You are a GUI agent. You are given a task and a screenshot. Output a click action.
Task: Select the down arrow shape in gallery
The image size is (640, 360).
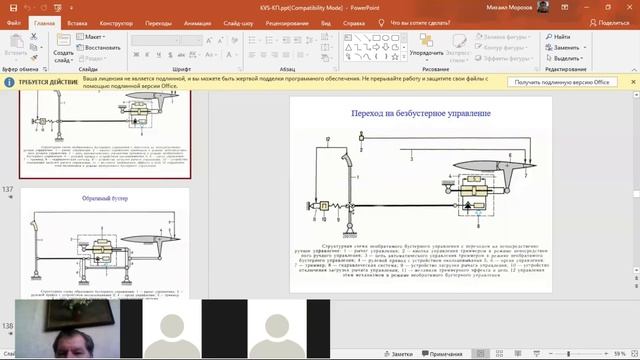(x=386, y=47)
